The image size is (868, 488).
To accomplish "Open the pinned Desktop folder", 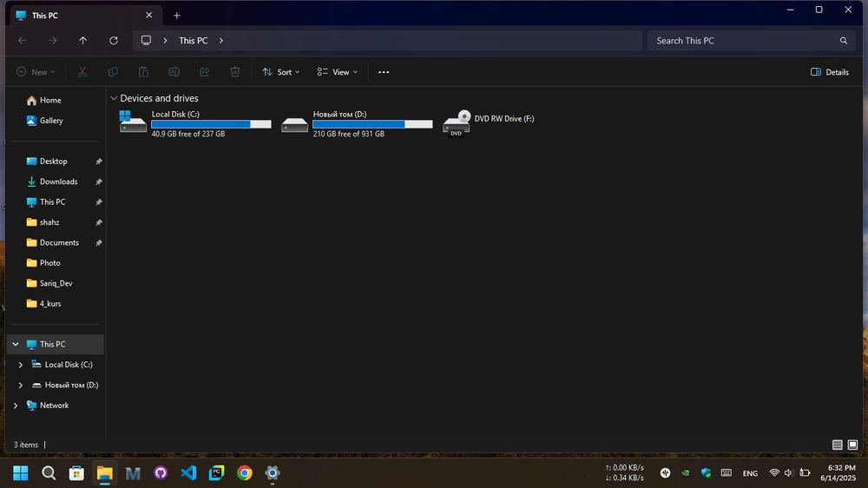I will (x=47, y=162).
